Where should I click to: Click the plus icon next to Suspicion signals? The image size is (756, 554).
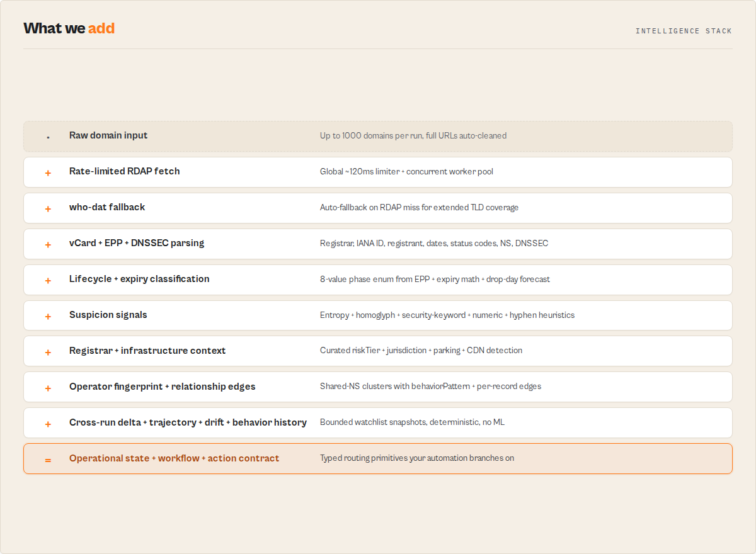coord(48,316)
